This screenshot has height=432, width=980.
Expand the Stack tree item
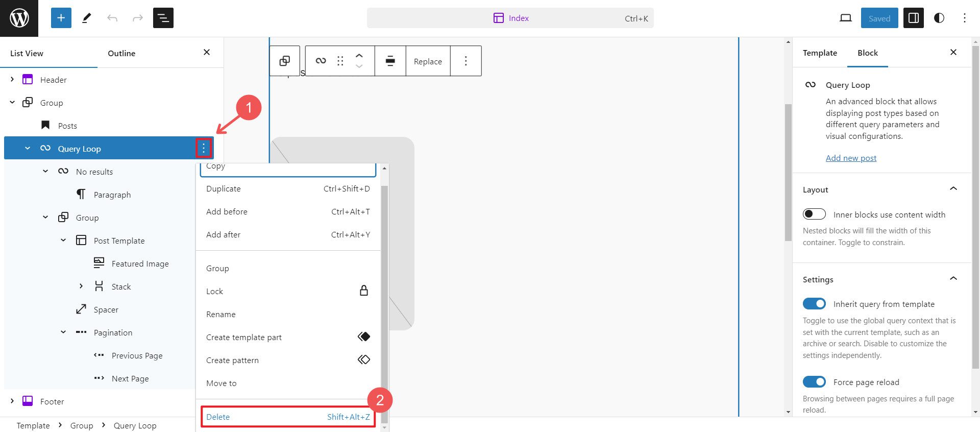tap(81, 286)
